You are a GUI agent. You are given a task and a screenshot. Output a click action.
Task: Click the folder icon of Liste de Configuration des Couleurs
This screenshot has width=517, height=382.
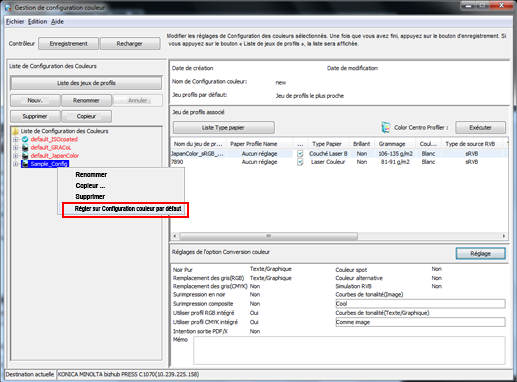coord(15,131)
